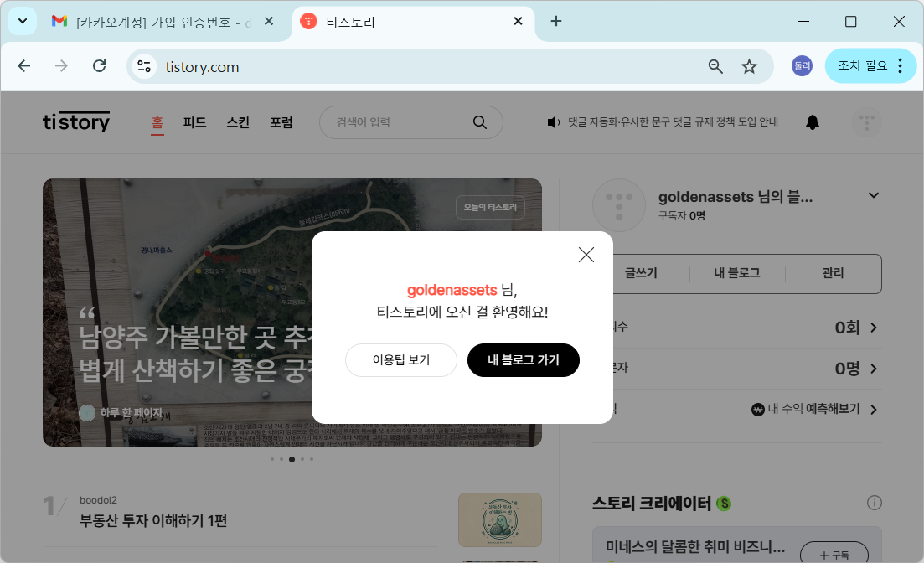
Task: Click the 하루 한 페이지 author avatar
Action: coord(87,413)
